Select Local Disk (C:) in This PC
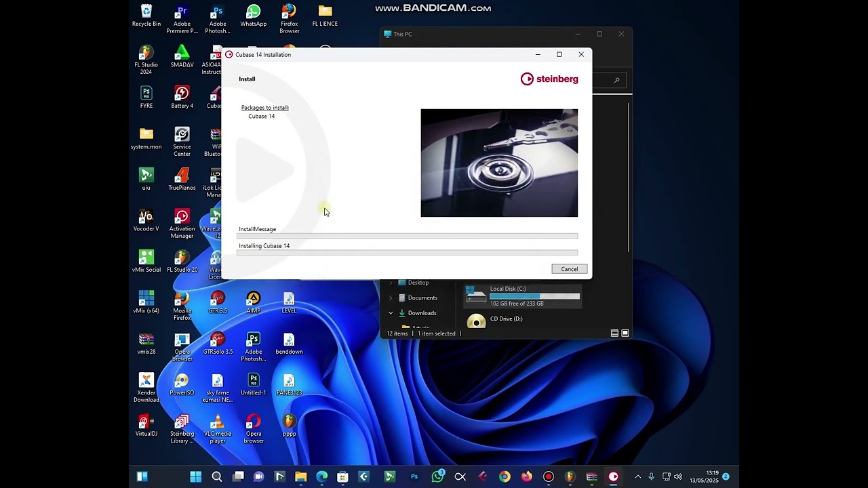Screen dimensions: 868x488 523,296
